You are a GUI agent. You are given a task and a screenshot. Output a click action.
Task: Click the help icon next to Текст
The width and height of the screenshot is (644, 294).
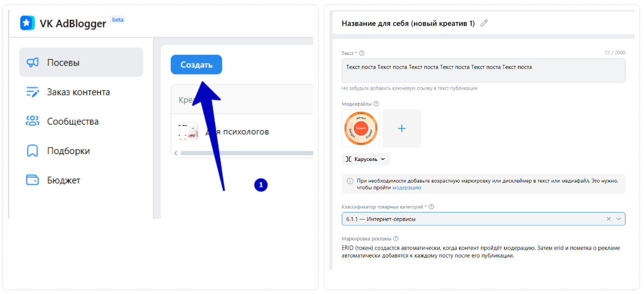tap(362, 53)
